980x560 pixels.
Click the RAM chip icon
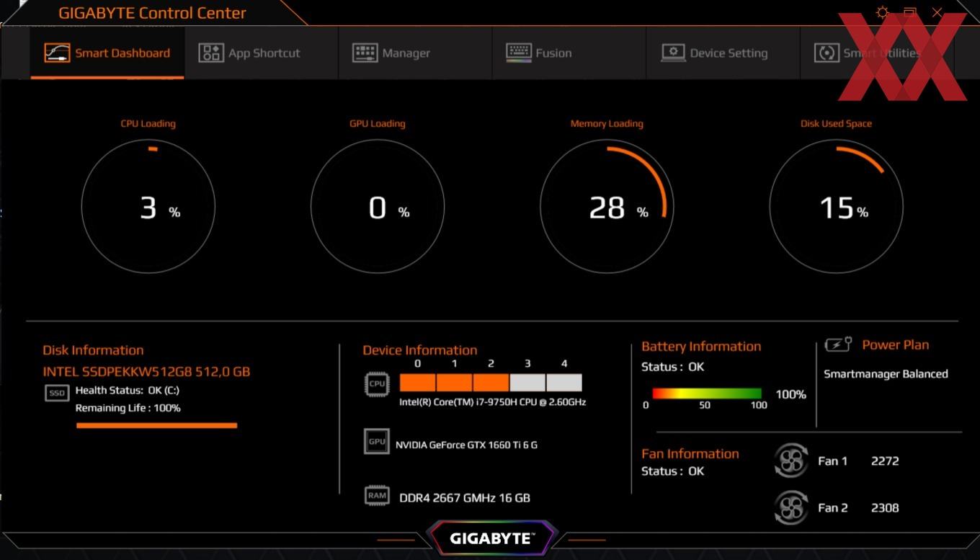[x=377, y=496]
